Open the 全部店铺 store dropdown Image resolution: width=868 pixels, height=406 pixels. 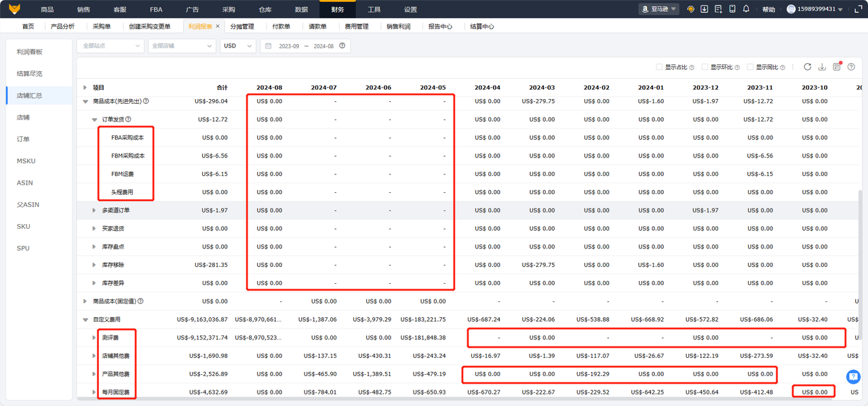(x=181, y=46)
